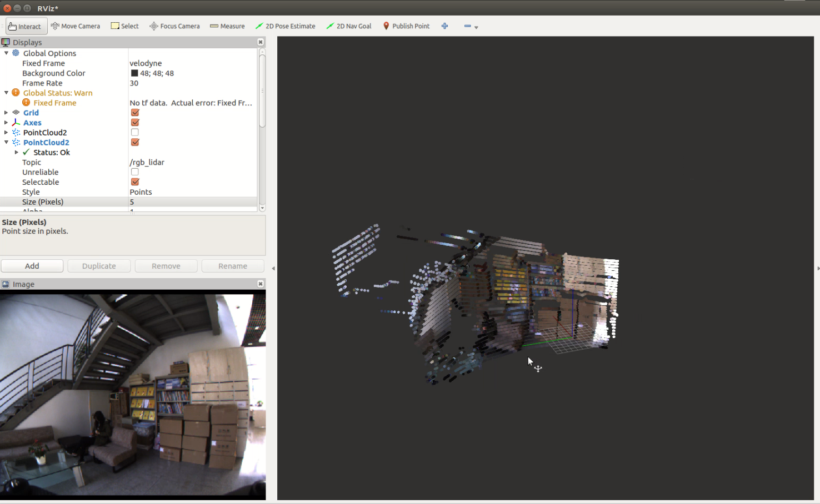Expand the Grid display item
The width and height of the screenshot is (820, 504).
tap(6, 113)
